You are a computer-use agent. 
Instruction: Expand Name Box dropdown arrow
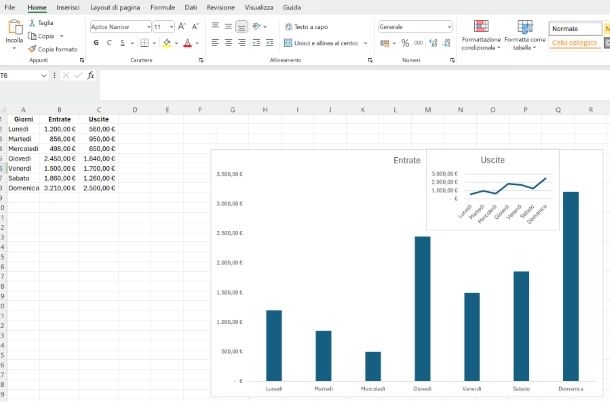point(44,75)
